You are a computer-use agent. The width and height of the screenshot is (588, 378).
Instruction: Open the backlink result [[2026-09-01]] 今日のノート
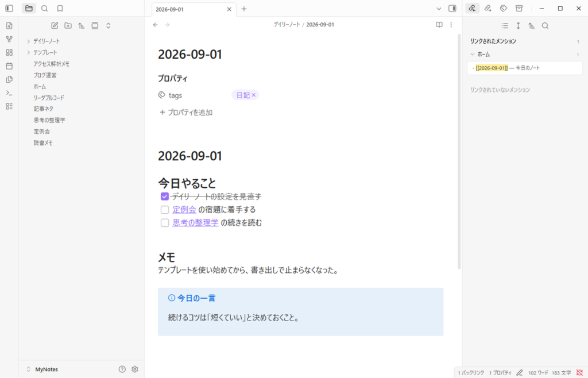point(525,68)
